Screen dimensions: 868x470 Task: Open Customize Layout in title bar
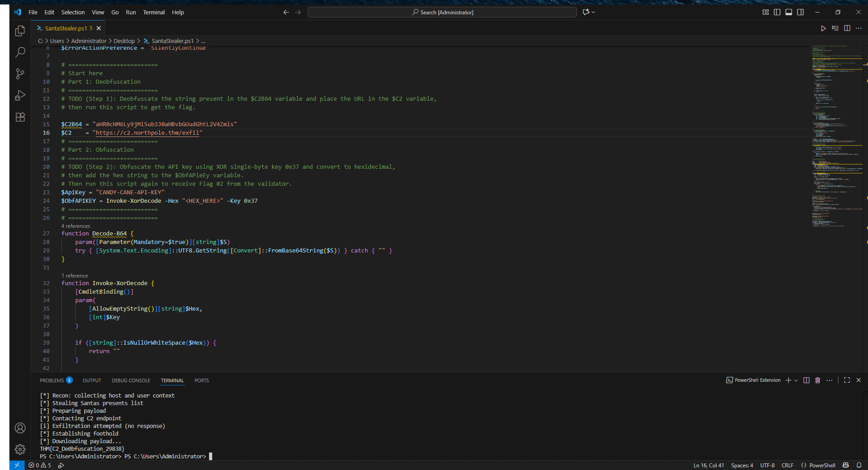[765, 12]
